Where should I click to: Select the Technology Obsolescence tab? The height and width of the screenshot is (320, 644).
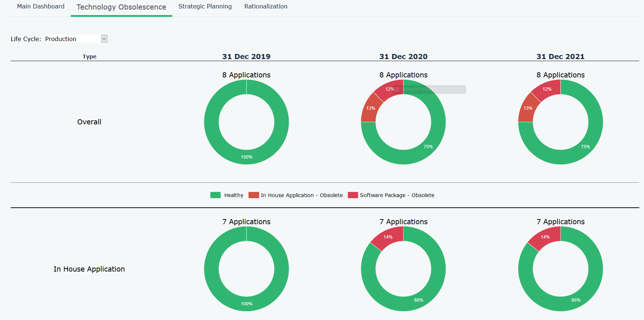[121, 7]
